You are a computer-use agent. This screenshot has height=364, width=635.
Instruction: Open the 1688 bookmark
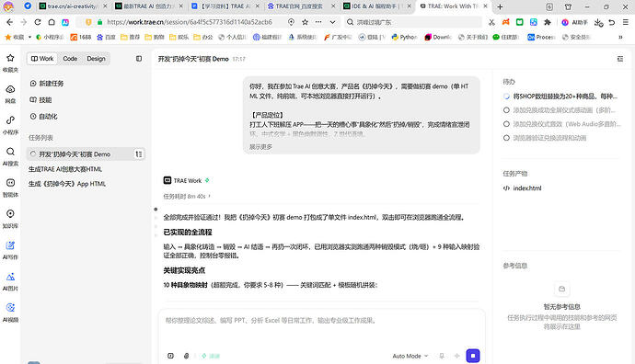[x=81, y=37]
